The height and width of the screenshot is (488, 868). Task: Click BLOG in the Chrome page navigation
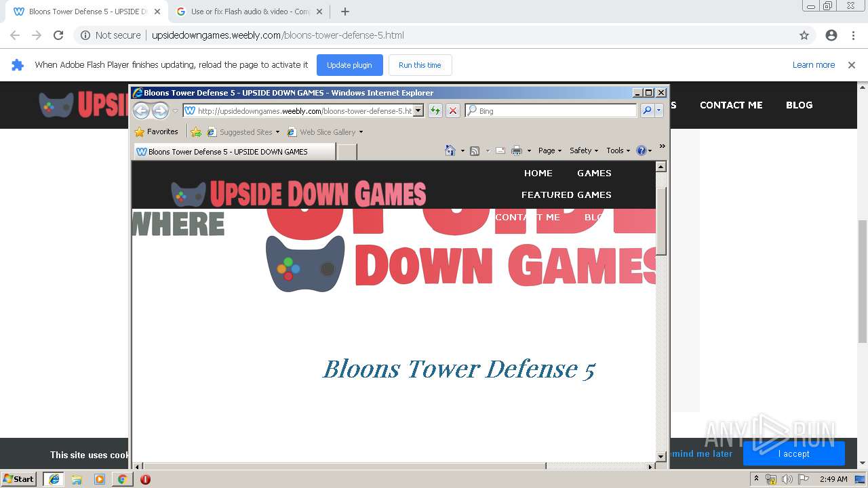tap(799, 105)
